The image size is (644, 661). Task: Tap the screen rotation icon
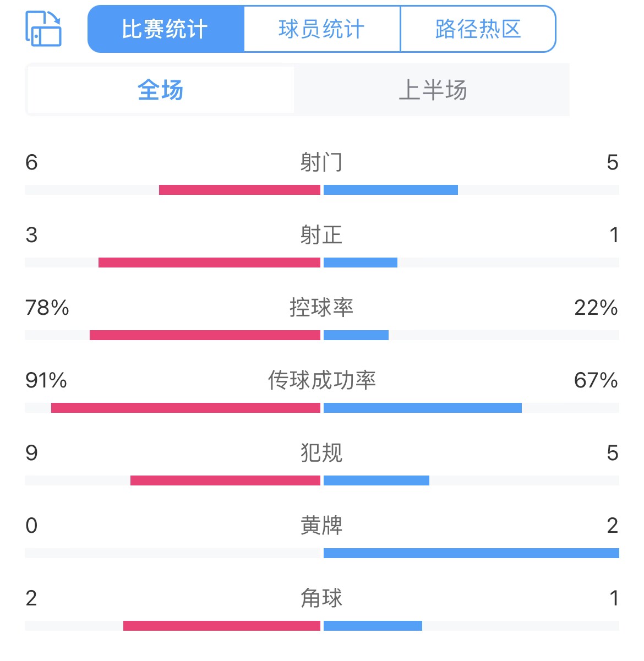tap(43, 29)
